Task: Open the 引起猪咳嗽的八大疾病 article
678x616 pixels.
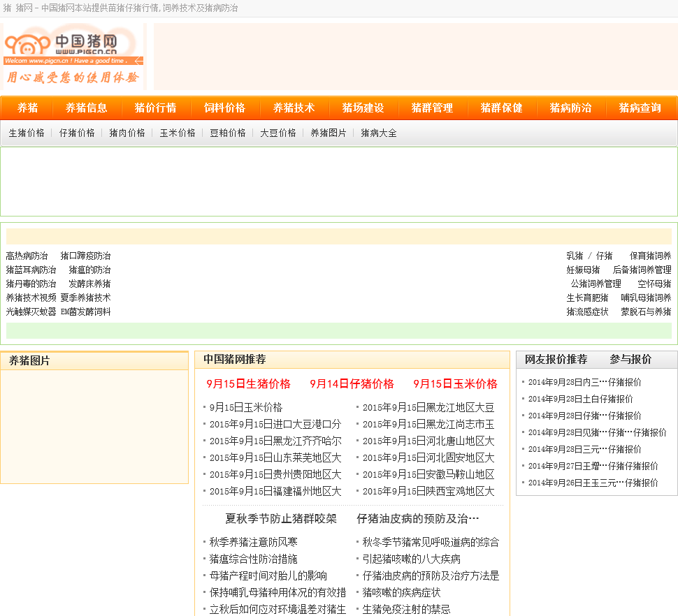Action: 411,559
